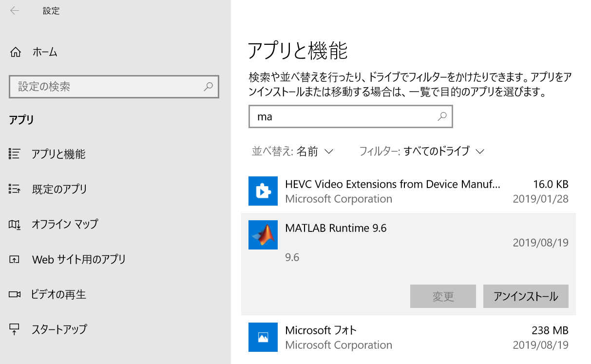Open the ホーム home icon
The height and width of the screenshot is (364, 591).
[x=16, y=52]
